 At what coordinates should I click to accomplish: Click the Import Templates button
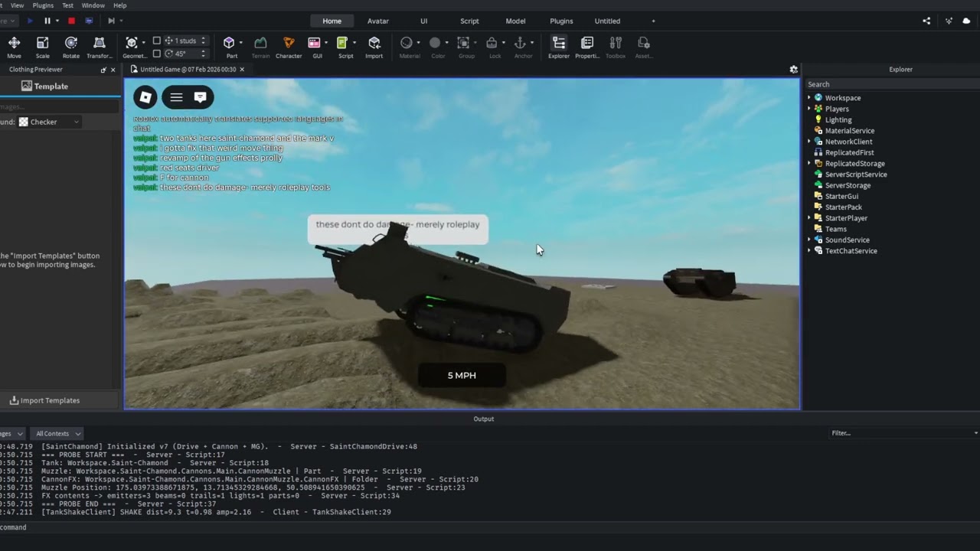coord(44,400)
